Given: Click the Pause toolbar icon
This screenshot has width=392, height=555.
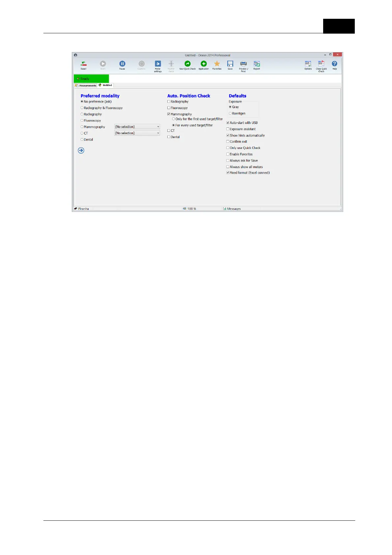Looking at the screenshot, I should click(122, 64).
